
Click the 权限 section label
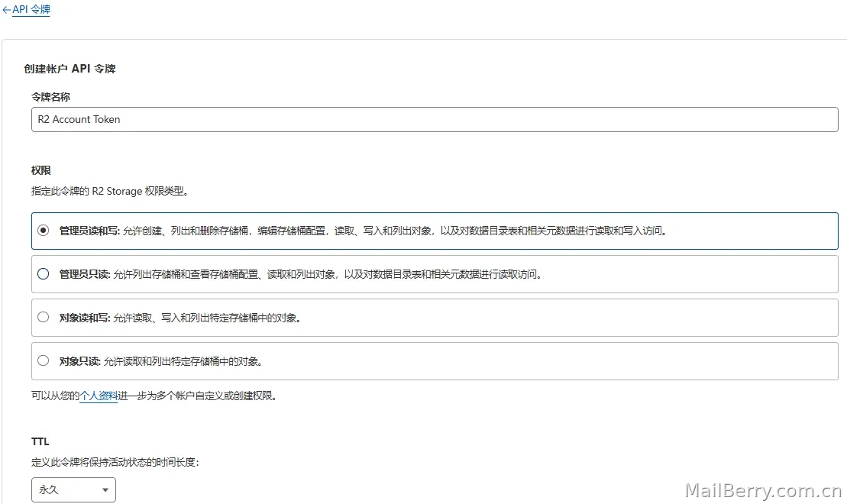41,170
